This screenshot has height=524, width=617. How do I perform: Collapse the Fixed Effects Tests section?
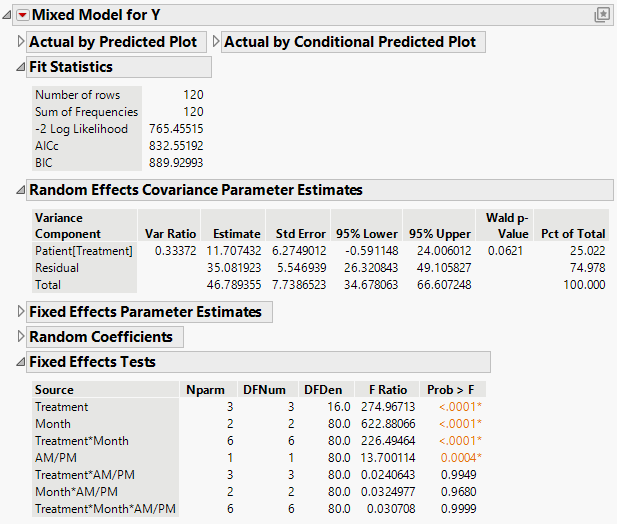click(22, 362)
